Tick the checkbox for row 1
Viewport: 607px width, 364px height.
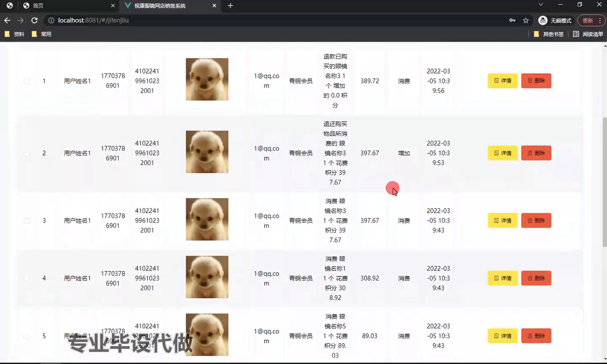point(27,81)
